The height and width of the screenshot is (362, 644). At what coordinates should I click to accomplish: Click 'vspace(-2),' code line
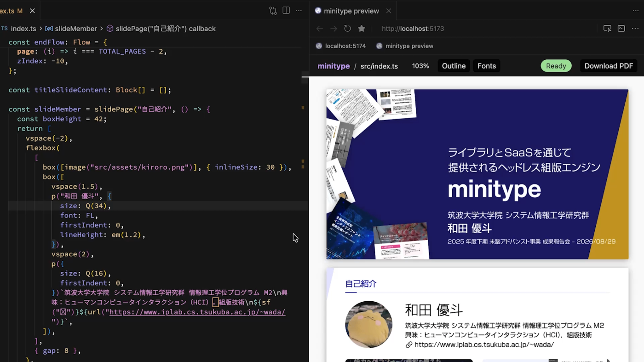click(x=49, y=138)
